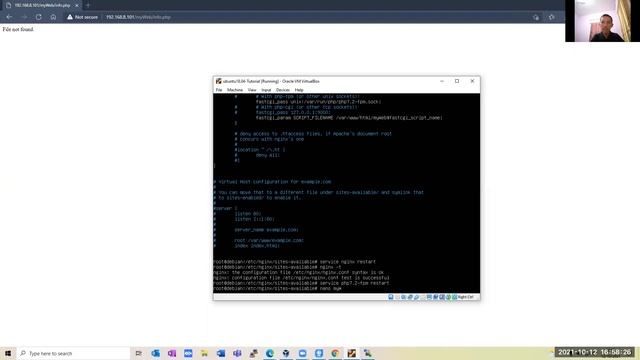
Task: Open VirtualBox Input menu
Action: (x=266, y=90)
